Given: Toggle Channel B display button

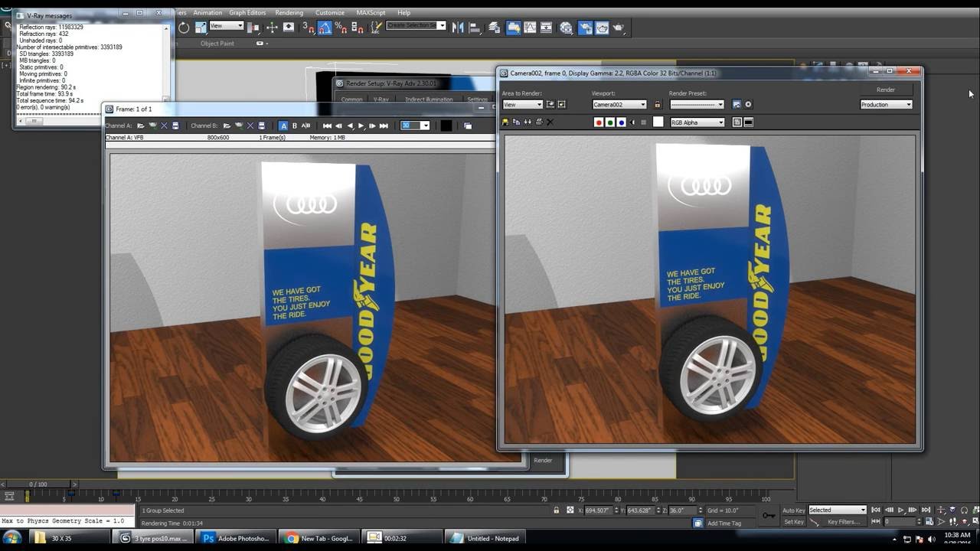Looking at the screenshot, I should tap(295, 126).
